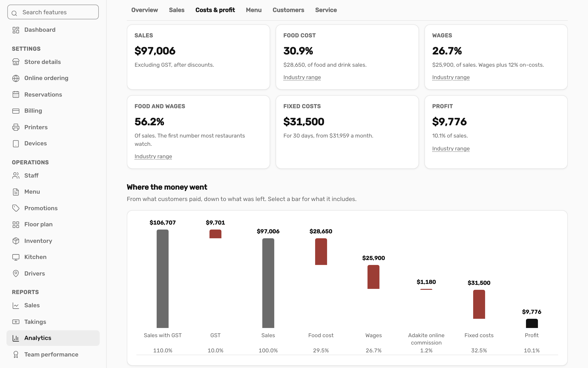588x368 pixels.
Task: Click the Staff people icon
Action: (16, 175)
